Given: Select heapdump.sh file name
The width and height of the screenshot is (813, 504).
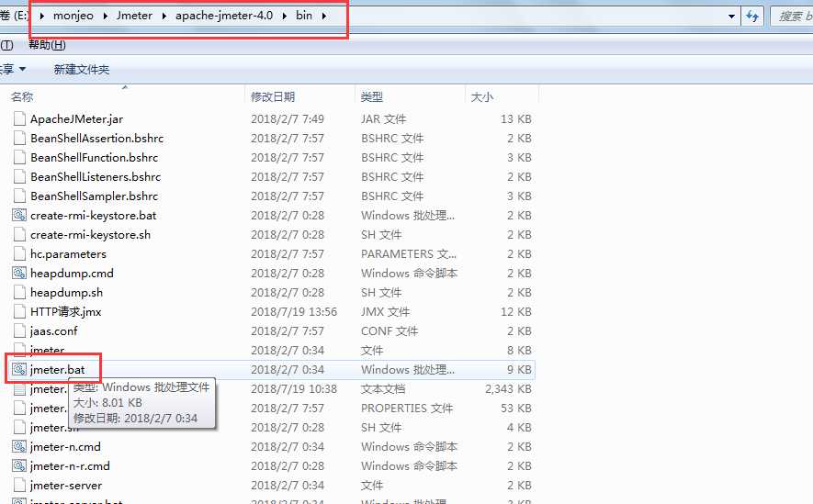Looking at the screenshot, I should (x=67, y=292).
